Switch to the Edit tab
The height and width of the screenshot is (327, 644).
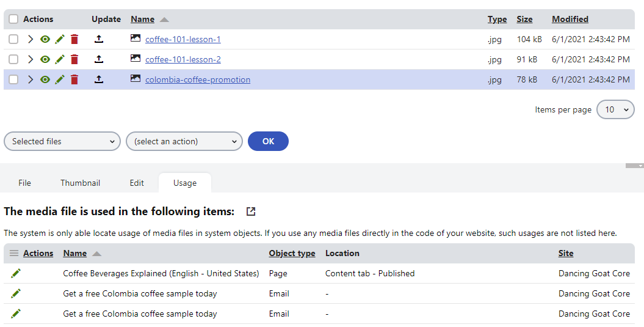tap(137, 183)
